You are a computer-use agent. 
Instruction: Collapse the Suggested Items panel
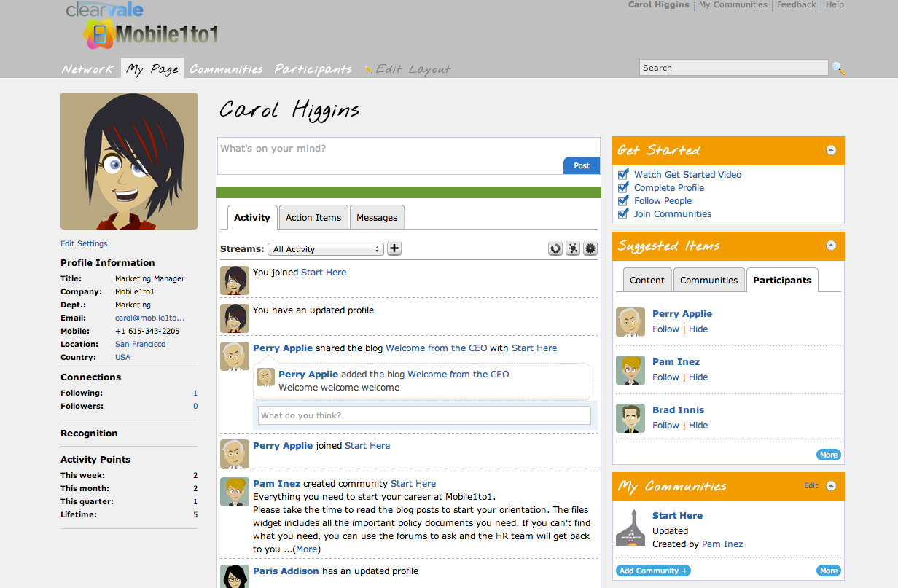click(831, 246)
